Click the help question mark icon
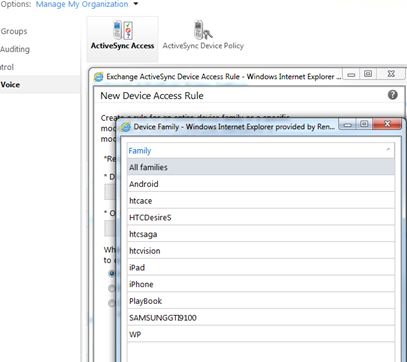Screen dimensions: 407x362 point(393,95)
